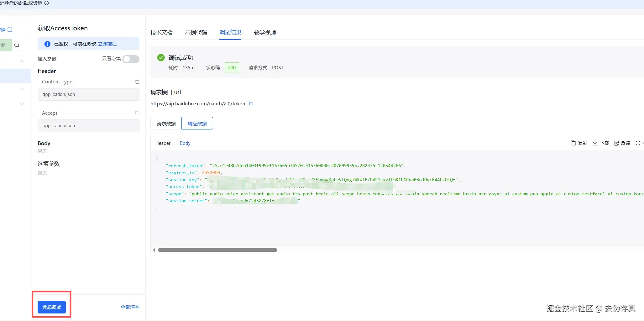This screenshot has width=644, height=321.
Task: Click the 调试成功 heading
Action: [181, 58]
